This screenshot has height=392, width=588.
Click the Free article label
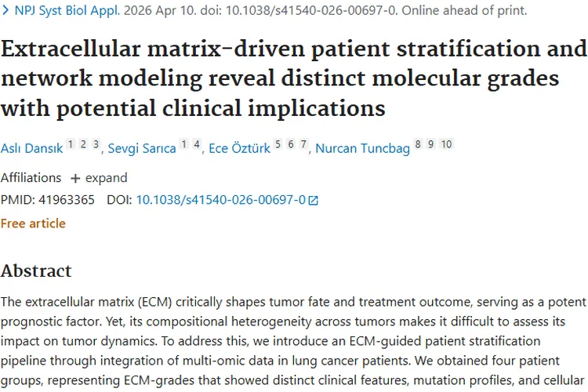[x=33, y=223]
